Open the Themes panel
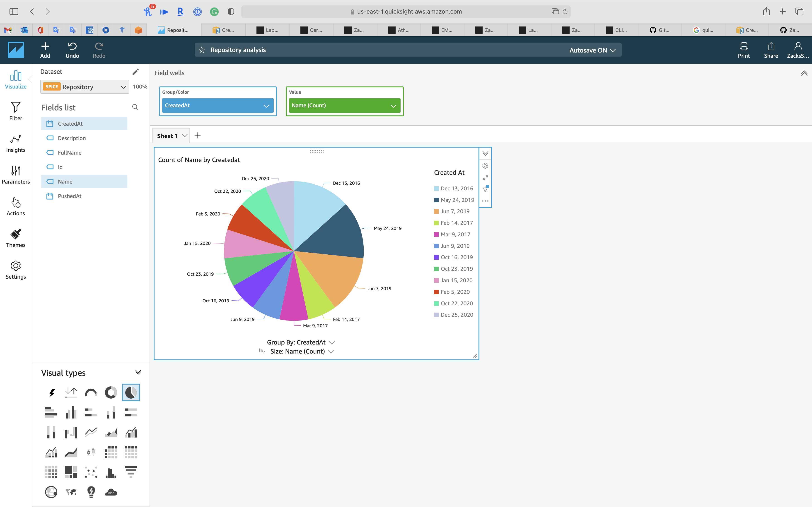 coord(15,238)
